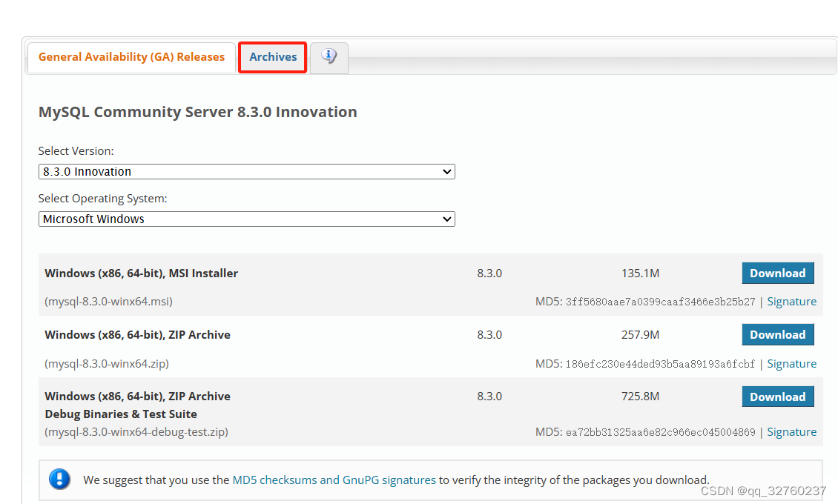
Task: Click the Download button for the MSI Installer
Action: pyautogui.click(x=778, y=273)
